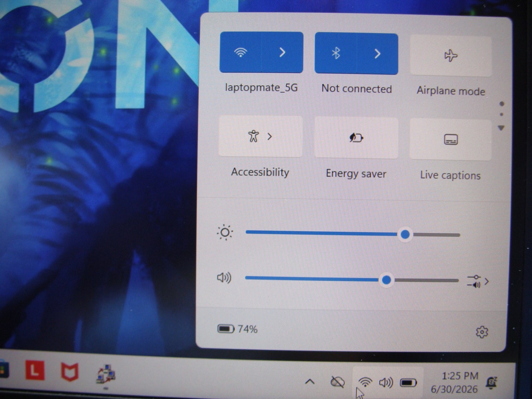The width and height of the screenshot is (532, 399).
Task: Mute sound using the speaker icon
Action: (224, 278)
